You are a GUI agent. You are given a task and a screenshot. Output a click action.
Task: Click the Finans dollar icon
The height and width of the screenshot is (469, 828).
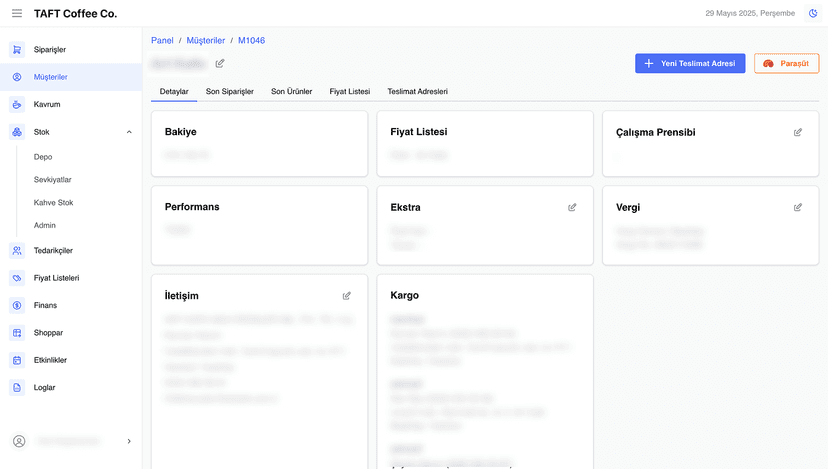tap(17, 305)
